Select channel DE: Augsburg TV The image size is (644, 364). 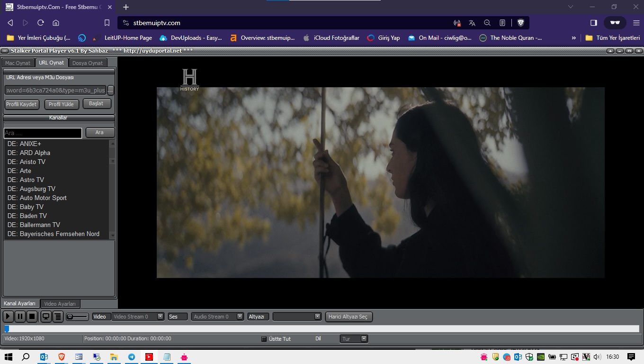[x=56, y=189]
